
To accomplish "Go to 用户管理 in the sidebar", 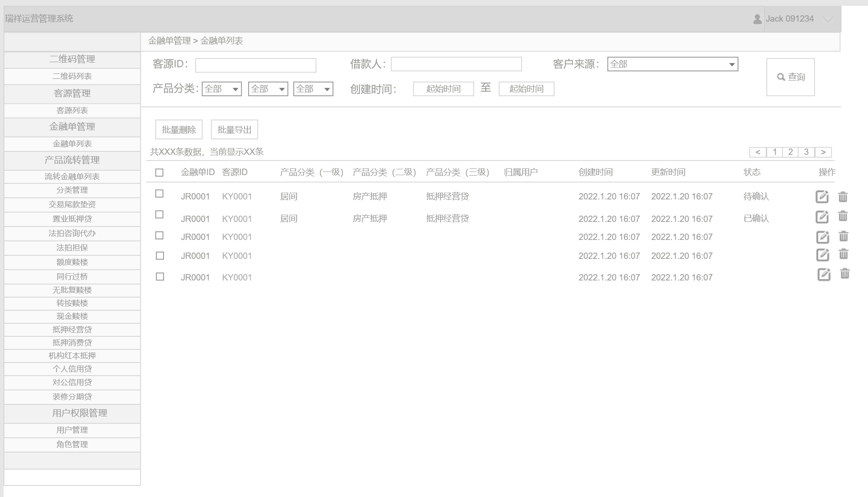I will pyautogui.click(x=72, y=430).
